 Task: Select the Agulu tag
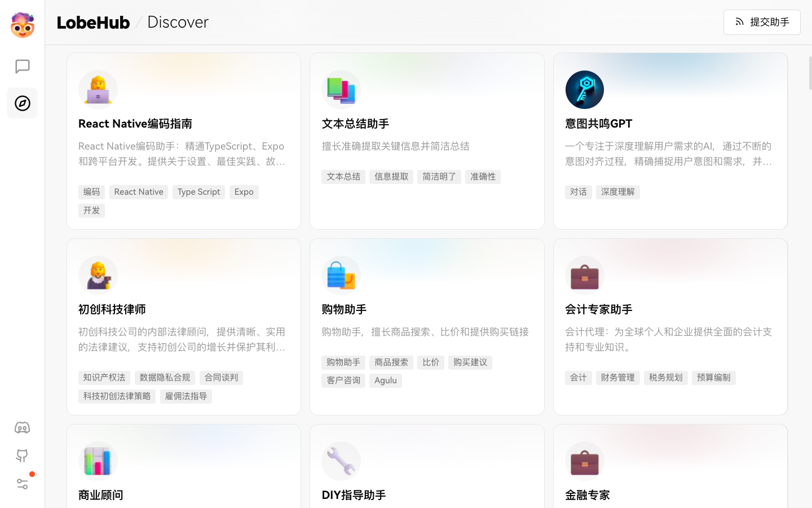(x=386, y=380)
